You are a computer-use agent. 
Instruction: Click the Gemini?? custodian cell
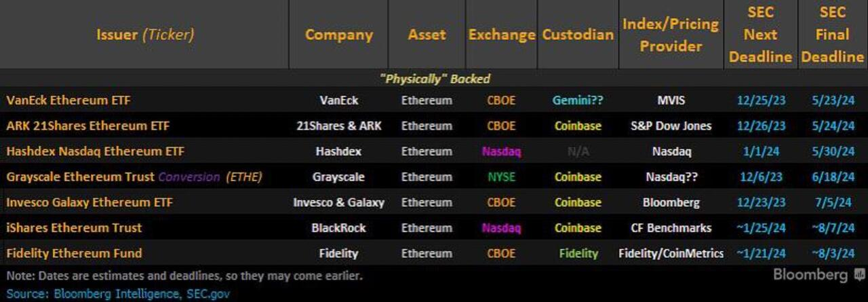pyautogui.click(x=578, y=100)
